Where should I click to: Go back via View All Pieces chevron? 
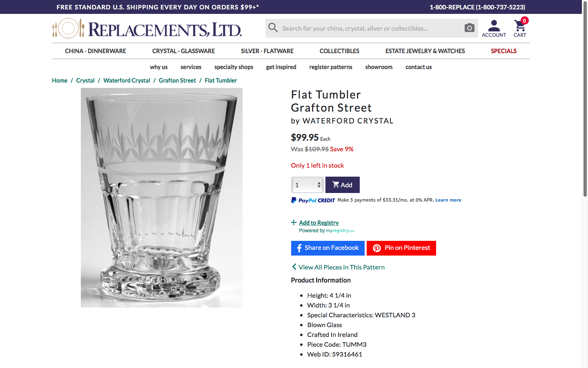tap(294, 267)
